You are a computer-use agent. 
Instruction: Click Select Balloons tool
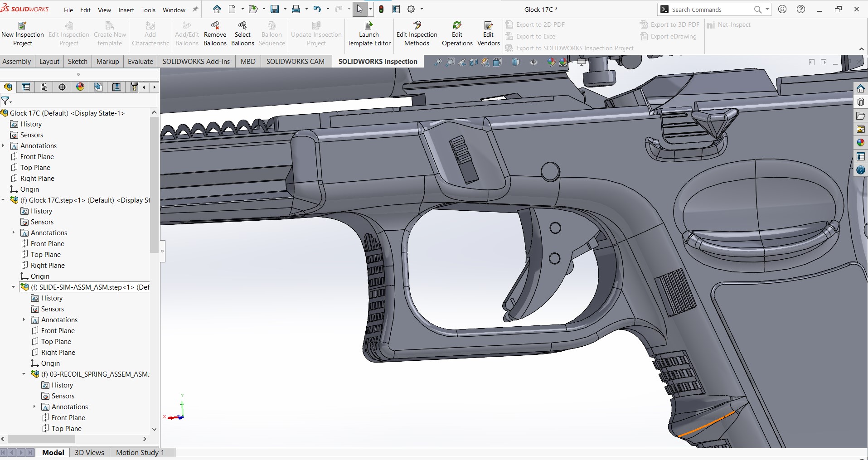(x=242, y=34)
